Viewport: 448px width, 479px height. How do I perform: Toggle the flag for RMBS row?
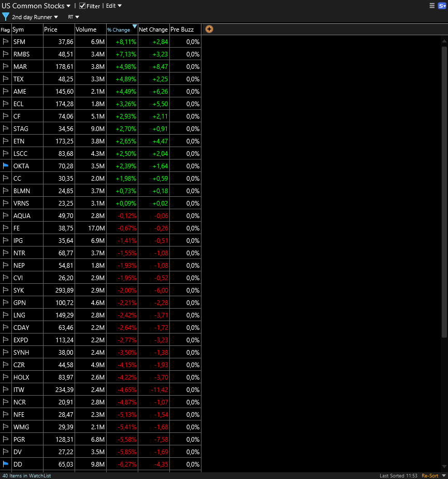6,54
